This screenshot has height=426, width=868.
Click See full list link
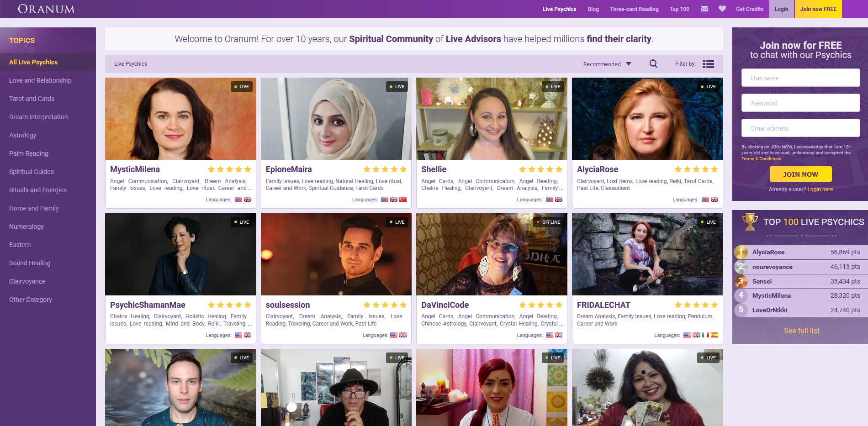click(801, 331)
